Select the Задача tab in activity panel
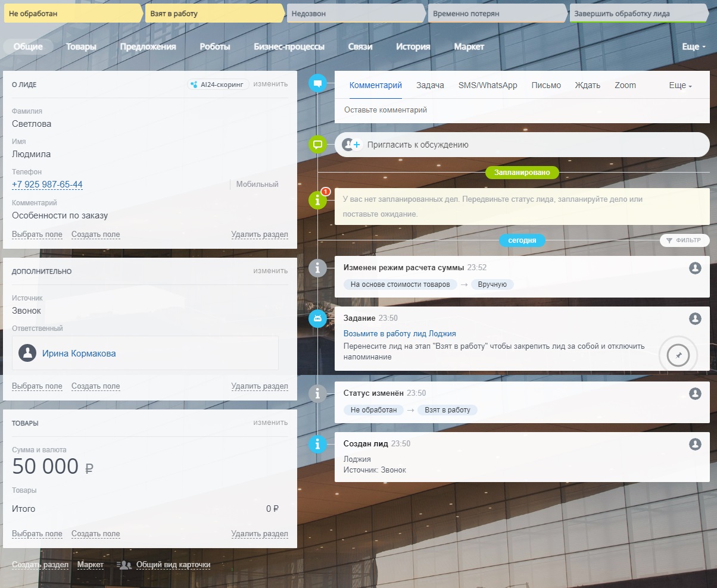The image size is (717, 588). pos(430,85)
